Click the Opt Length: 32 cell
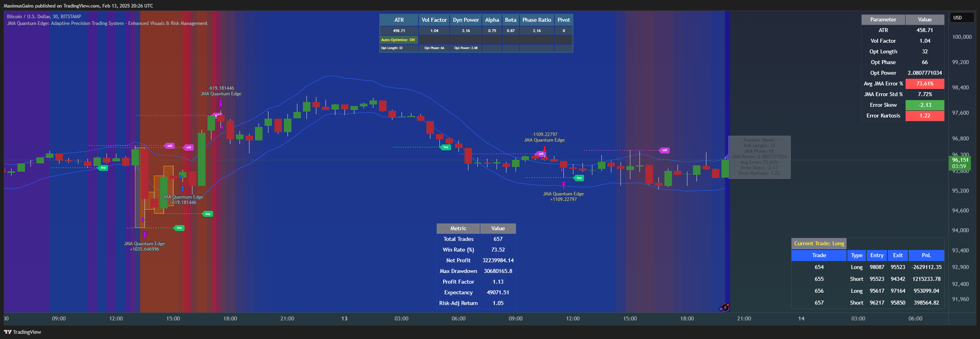 click(x=399, y=48)
